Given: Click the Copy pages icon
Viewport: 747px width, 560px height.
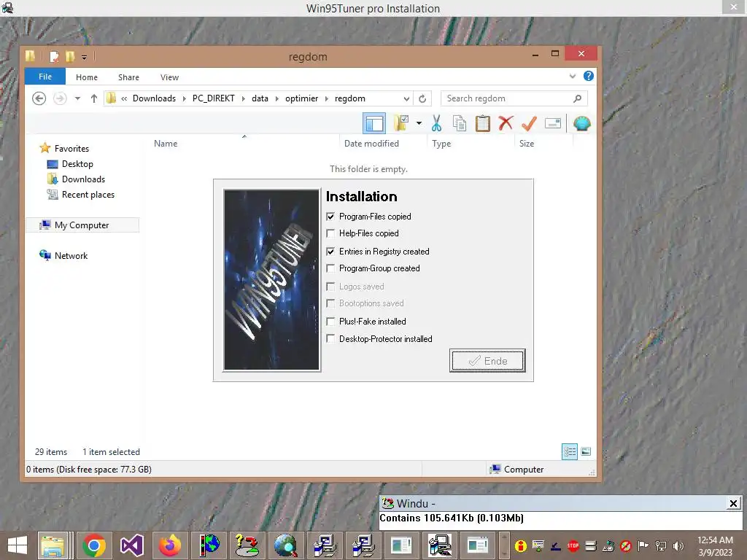Looking at the screenshot, I should 460,123.
